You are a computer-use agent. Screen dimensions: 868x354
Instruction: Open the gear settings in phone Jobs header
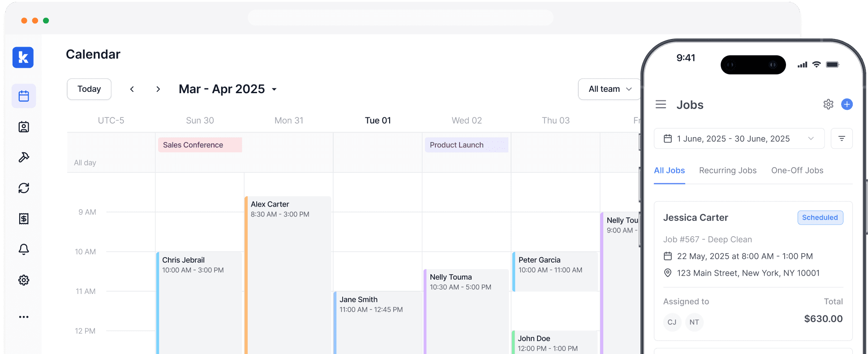[x=828, y=104]
